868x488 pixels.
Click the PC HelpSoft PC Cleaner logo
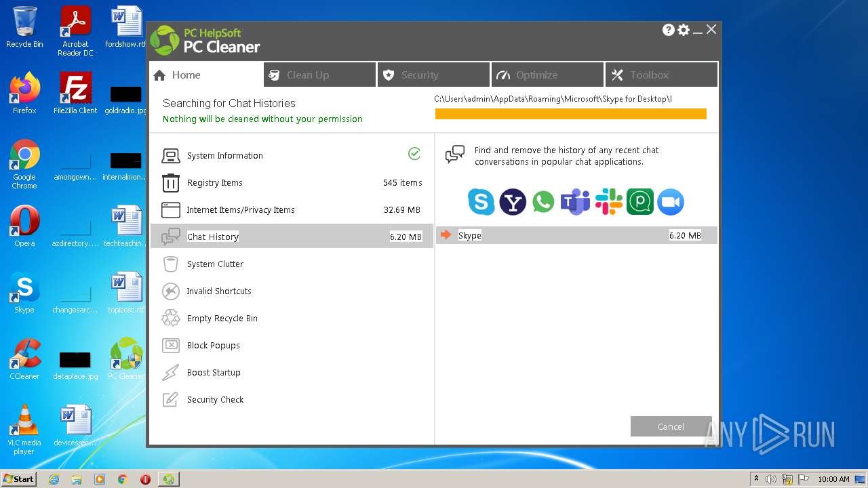[205, 41]
